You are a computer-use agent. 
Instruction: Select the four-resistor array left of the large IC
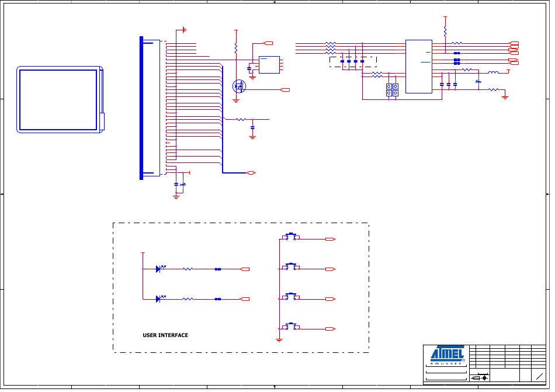click(331, 48)
